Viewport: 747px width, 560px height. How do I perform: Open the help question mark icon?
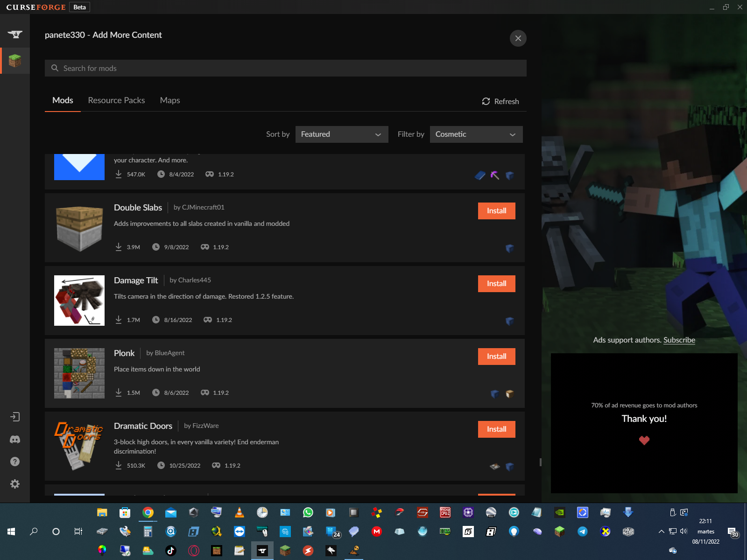pyautogui.click(x=15, y=462)
